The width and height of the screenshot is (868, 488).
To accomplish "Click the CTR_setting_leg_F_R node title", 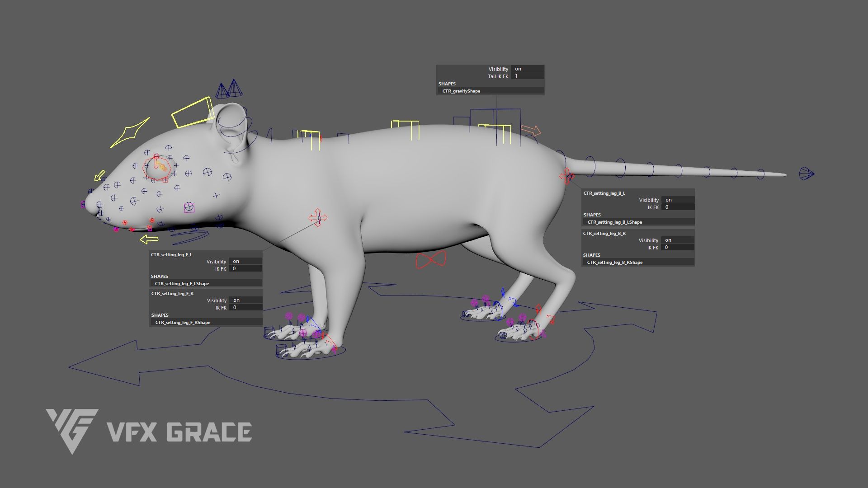I will [172, 293].
